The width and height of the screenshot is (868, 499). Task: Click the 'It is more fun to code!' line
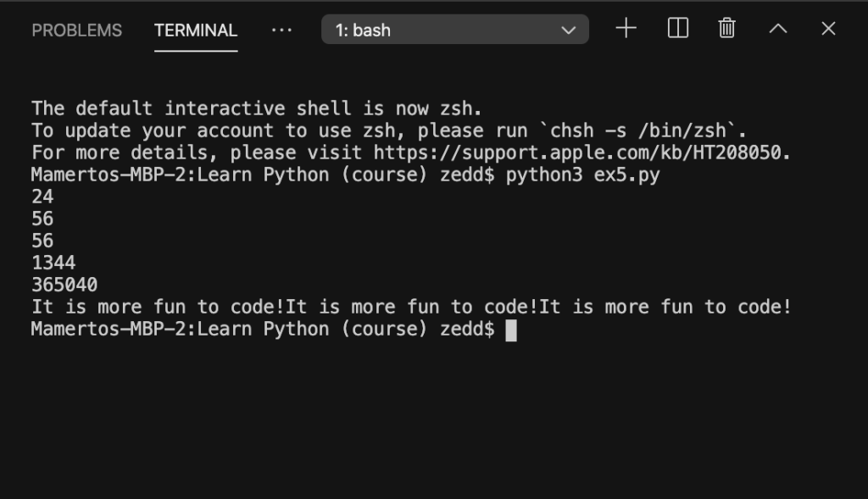click(x=411, y=307)
